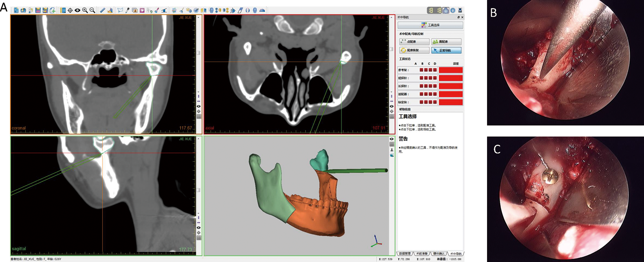Click the camera screenshot icon at top right
This screenshot has width=644, height=262.
pyautogui.click(x=446, y=10)
